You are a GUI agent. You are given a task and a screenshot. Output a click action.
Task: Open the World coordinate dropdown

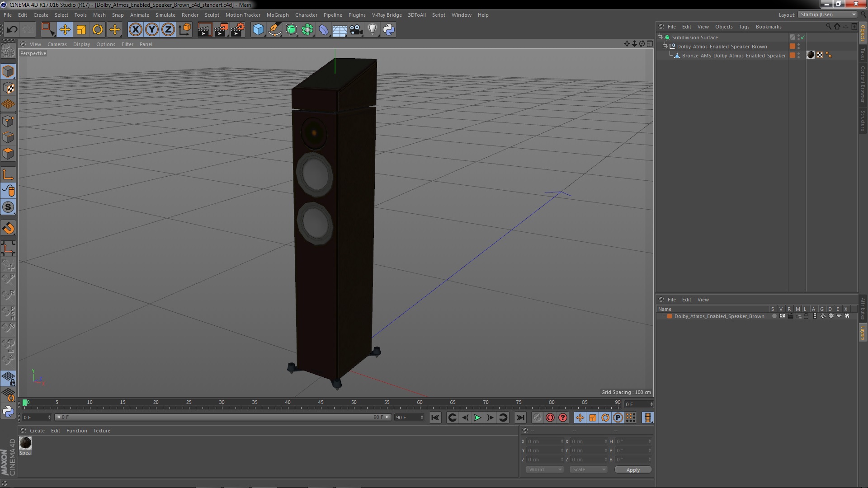coord(544,469)
